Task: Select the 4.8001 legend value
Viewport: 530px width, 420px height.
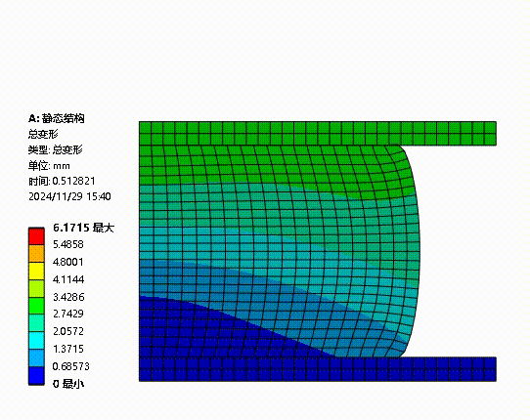Action: click(67, 262)
